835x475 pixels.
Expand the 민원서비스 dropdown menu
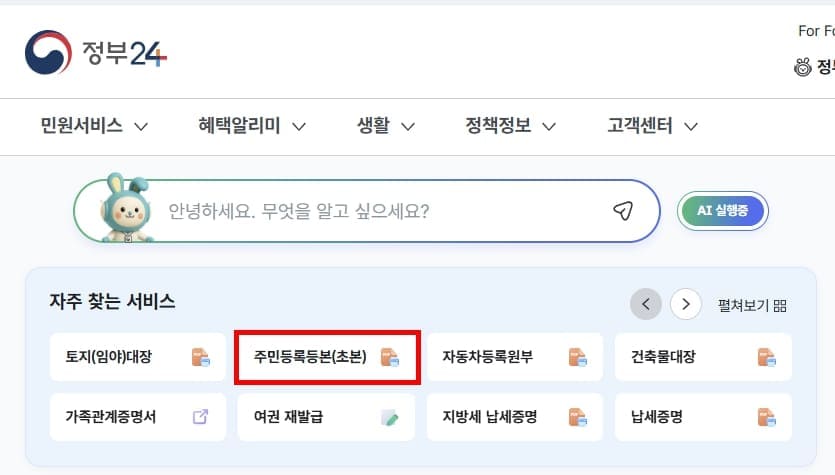click(94, 126)
